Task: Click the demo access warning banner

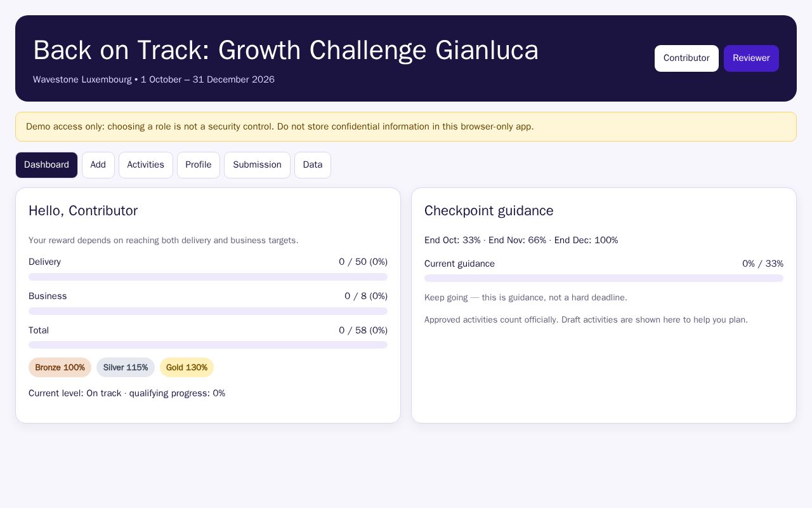Action: point(406,127)
